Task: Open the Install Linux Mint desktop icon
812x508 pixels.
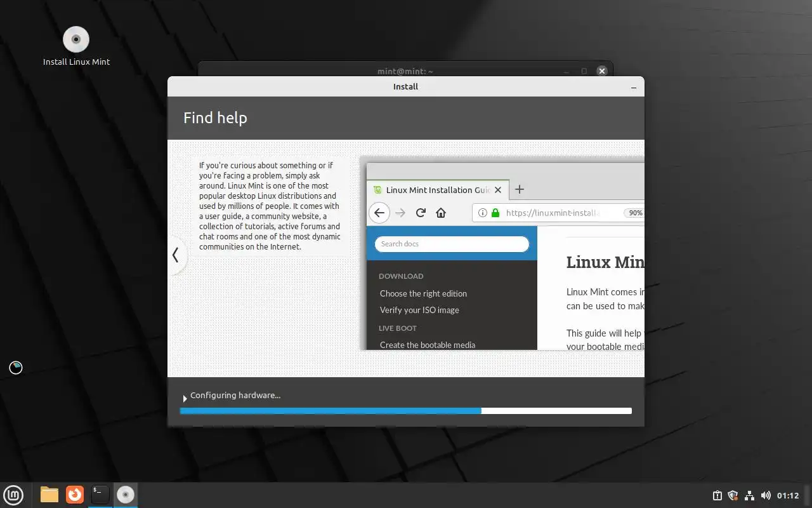Action: tap(76, 46)
